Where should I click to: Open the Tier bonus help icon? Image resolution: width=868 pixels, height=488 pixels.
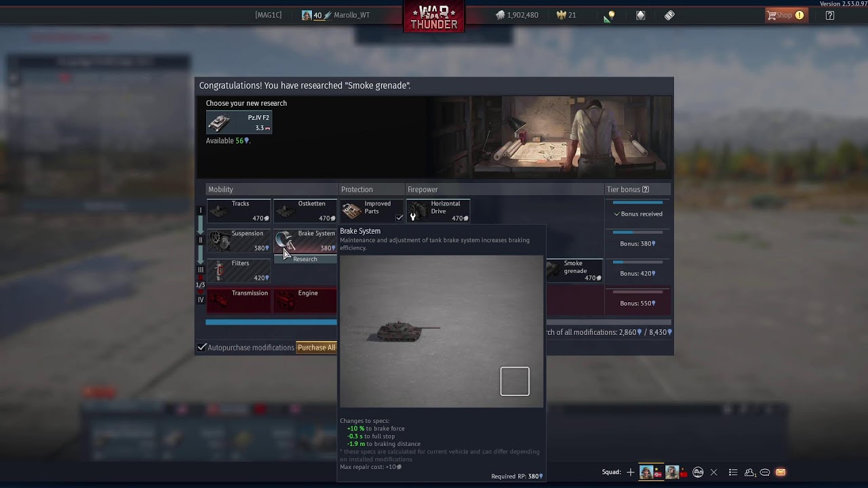(646, 190)
